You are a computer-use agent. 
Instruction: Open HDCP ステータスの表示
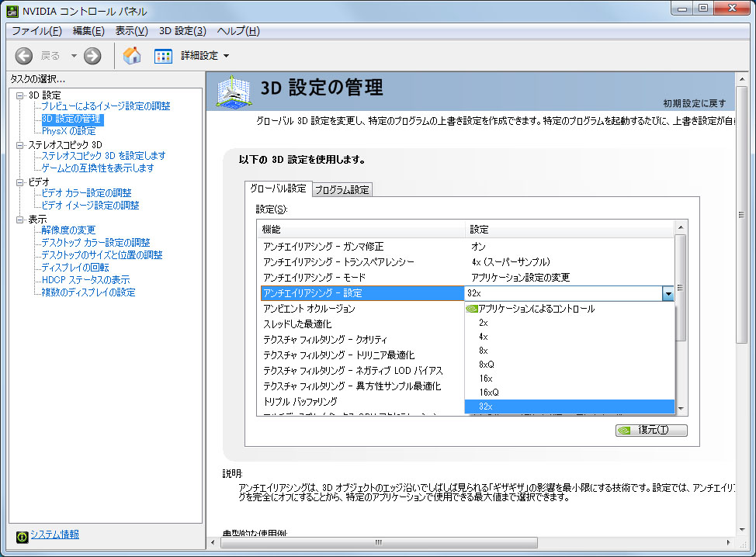click(86, 280)
